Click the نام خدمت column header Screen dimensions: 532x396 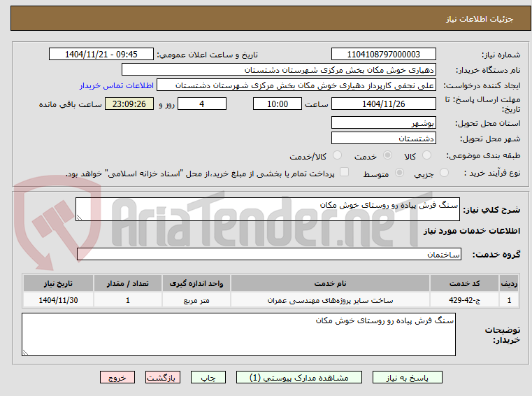point(330,283)
